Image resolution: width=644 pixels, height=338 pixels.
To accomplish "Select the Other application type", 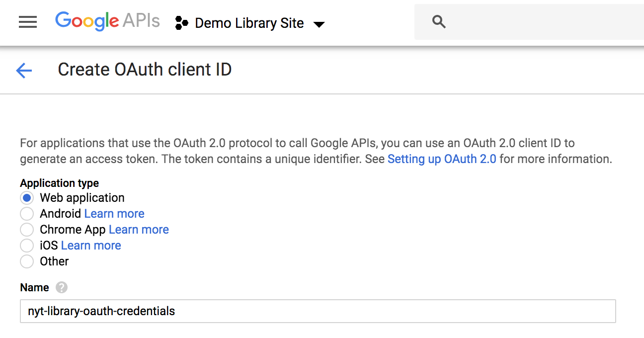I will coord(27,261).
